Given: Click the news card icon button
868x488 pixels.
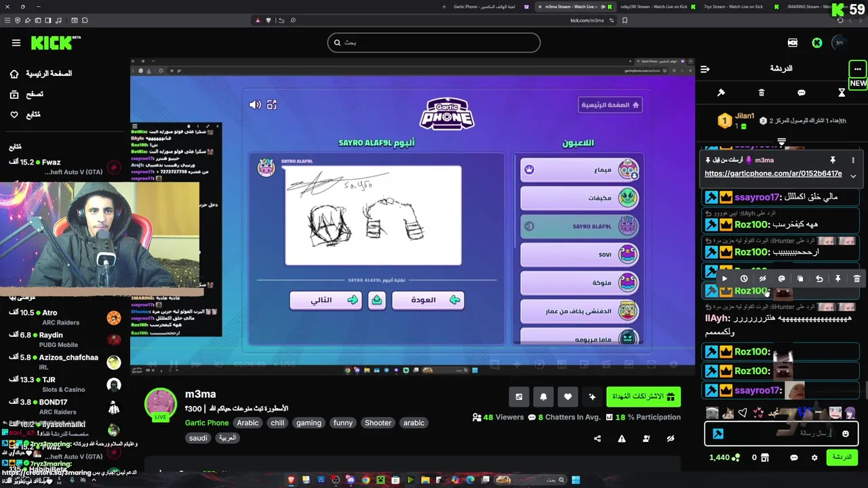Looking at the screenshot, I should [519, 396].
